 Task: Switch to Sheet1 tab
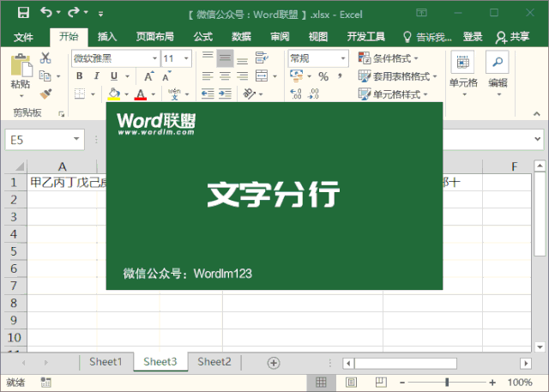[106, 362]
